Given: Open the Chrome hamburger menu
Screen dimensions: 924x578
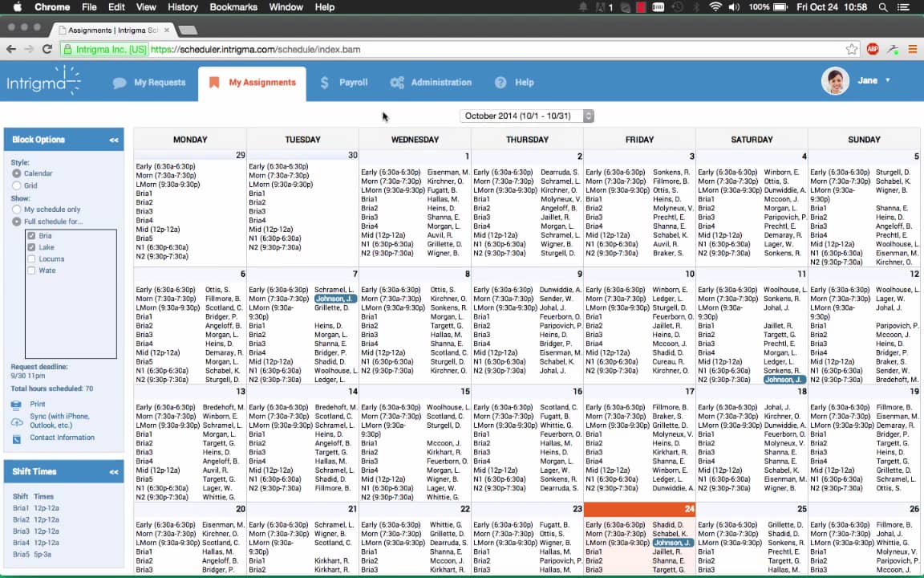Looking at the screenshot, I should pyautogui.click(x=912, y=50).
